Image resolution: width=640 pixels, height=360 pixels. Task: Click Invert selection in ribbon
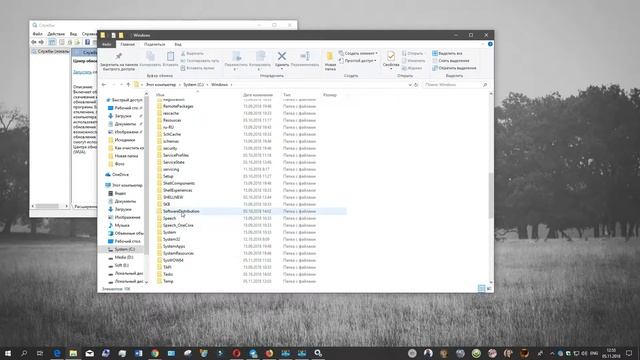pos(454,68)
